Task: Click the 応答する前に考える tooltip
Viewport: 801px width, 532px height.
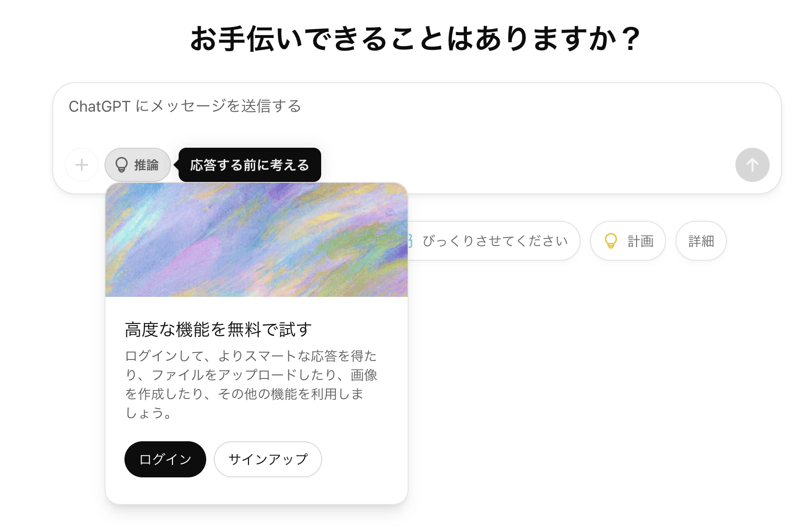Action: [249, 165]
